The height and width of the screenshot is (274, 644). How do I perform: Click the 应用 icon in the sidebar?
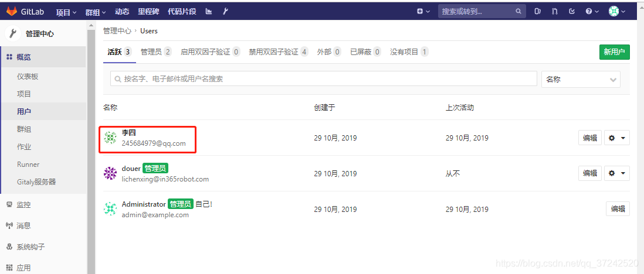tap(9, 268)
